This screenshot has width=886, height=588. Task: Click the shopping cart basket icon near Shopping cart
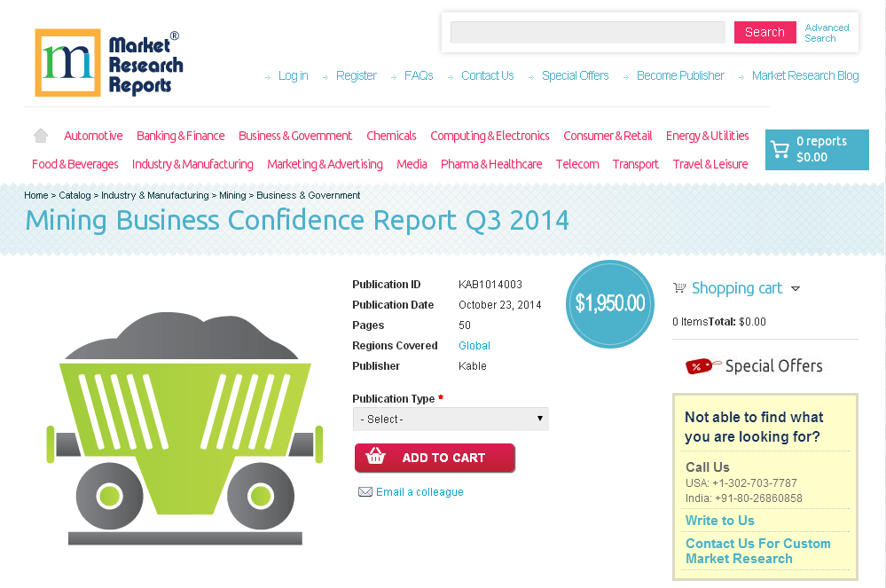(x=679, y=287)
